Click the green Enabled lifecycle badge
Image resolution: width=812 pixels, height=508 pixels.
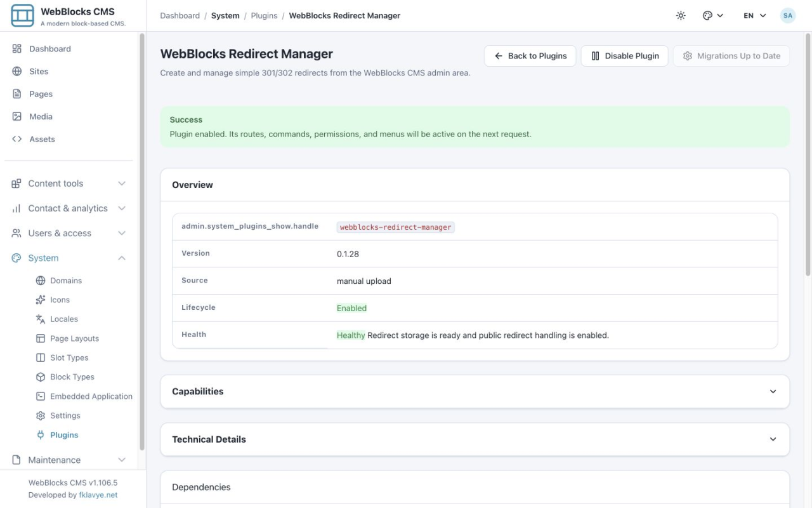coord(351,308)
